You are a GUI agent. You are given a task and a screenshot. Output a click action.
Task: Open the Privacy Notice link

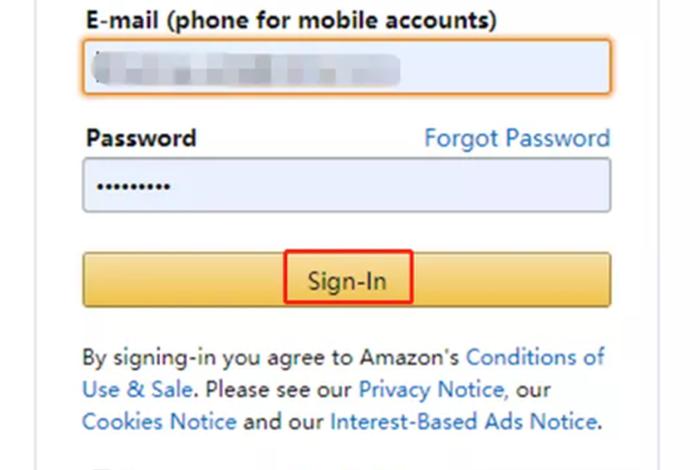click(x=432, y=389)
